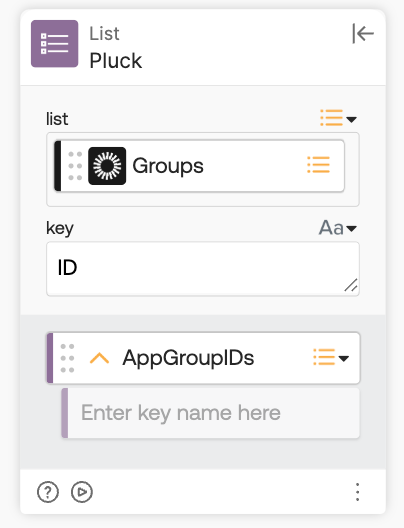Focus the 'Enter key name here' field
The height and width of the screenshot is (528, 404).
point(211,413)
